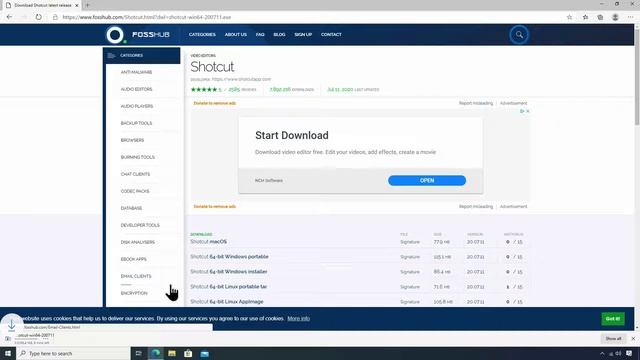Go back with the browser back arrow
This screenshot has height=360, width=640.
point(9,17)
